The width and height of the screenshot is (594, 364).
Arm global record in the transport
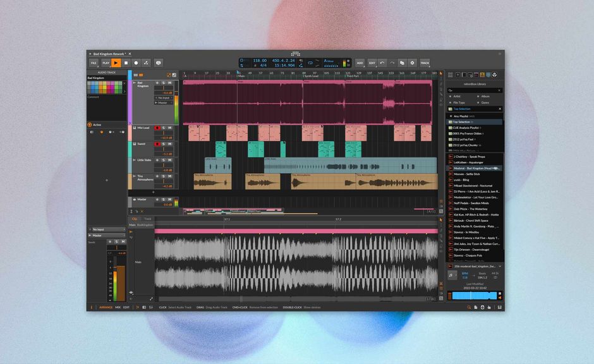(136, 63)
